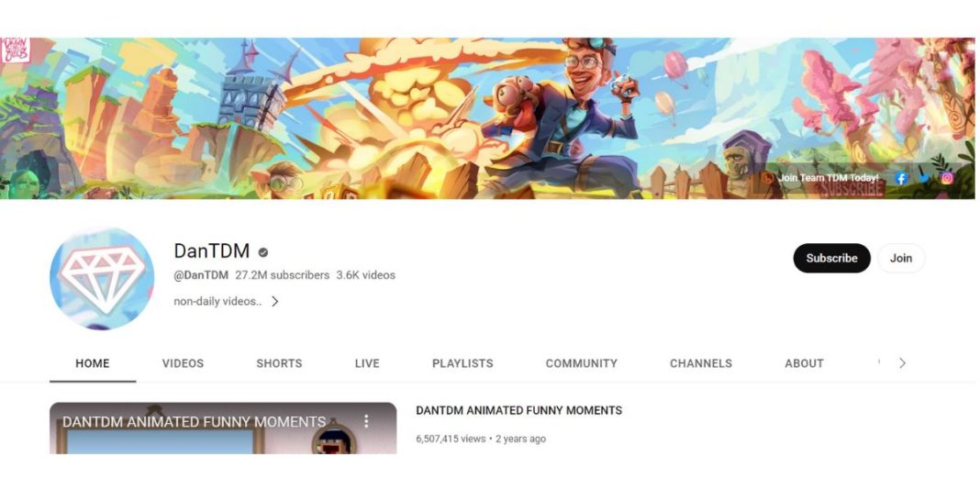Select the Playlists tab

tap(462, 363)
